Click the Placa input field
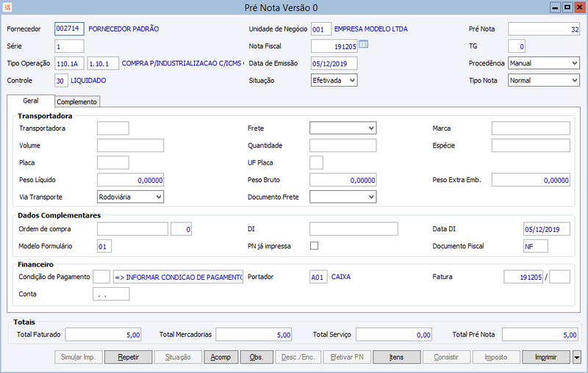The image size is (588, 373). [x=113, y=162]
